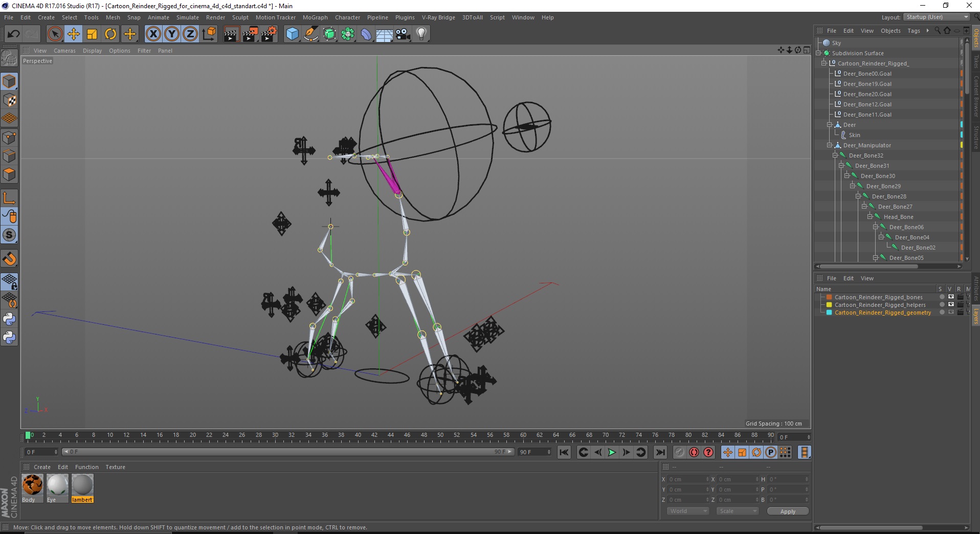This screenshot has width=980, height=534.
Task: Toggle parameter keyframe recording P
Action: pyautogui.click(x=771, y=452)
